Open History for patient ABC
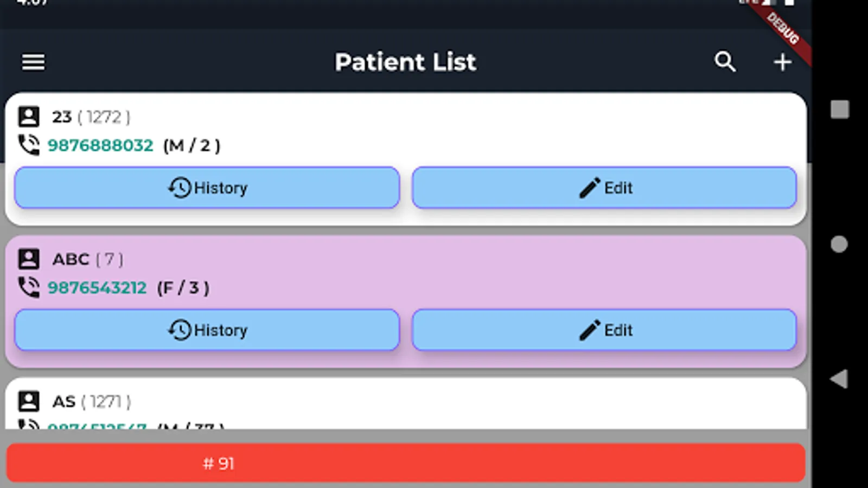The image size is (868, 488). (x=207, y=330)
